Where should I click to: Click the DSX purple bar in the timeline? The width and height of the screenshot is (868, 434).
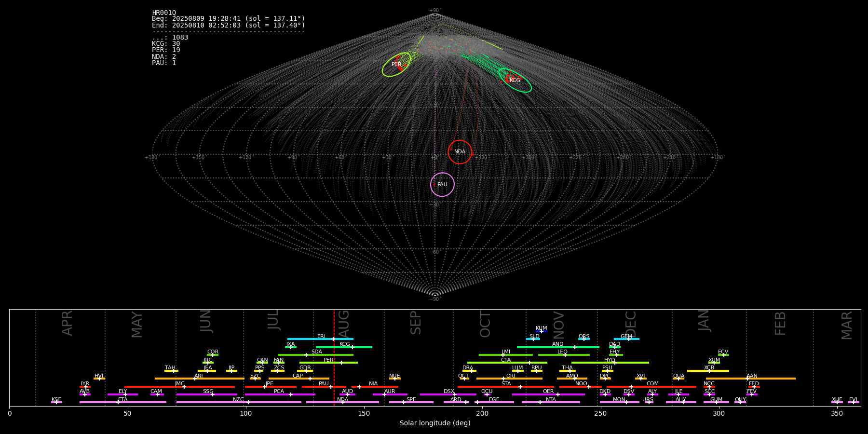pyautogui.click(x=448, y=394)
